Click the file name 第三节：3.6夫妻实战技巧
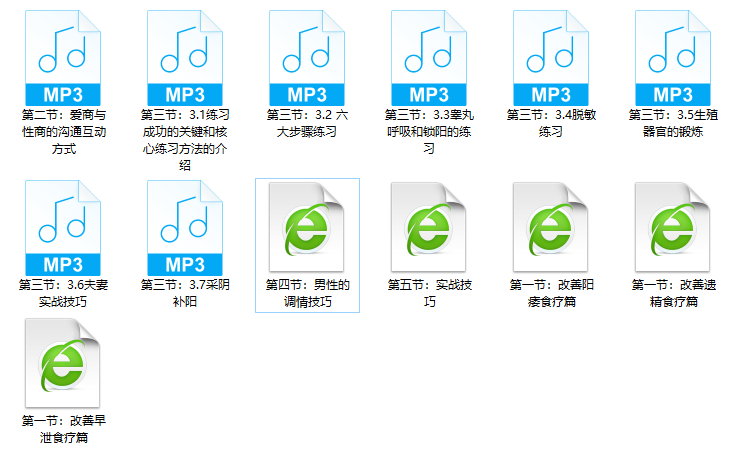 coord(63,293)
